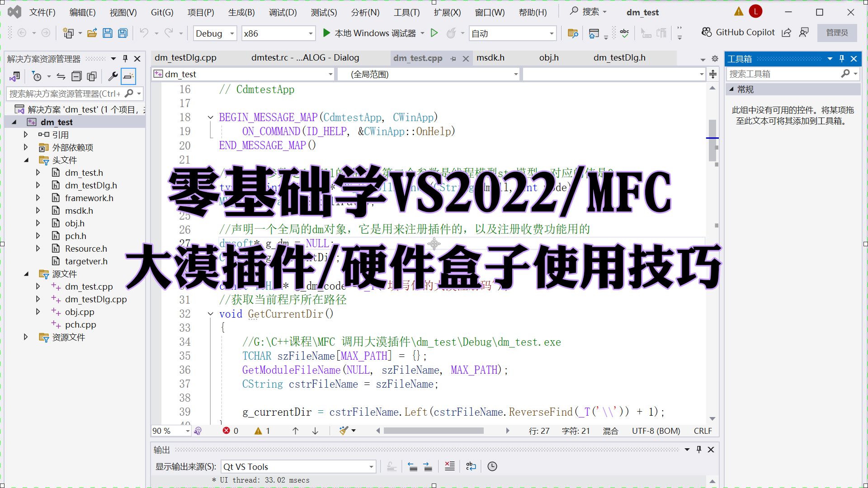Click the toolbox search input field
This screenshot has height=488, width=868.
click(783, 74)
